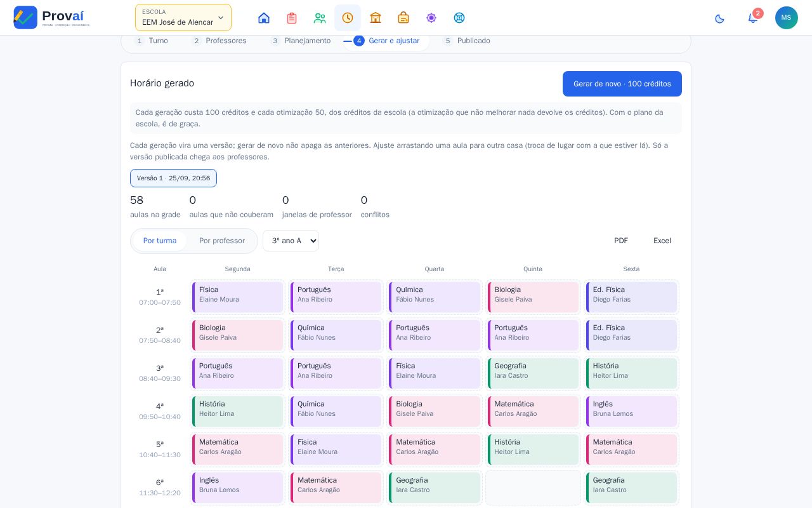Click the 0 conflitos stat

375,207
